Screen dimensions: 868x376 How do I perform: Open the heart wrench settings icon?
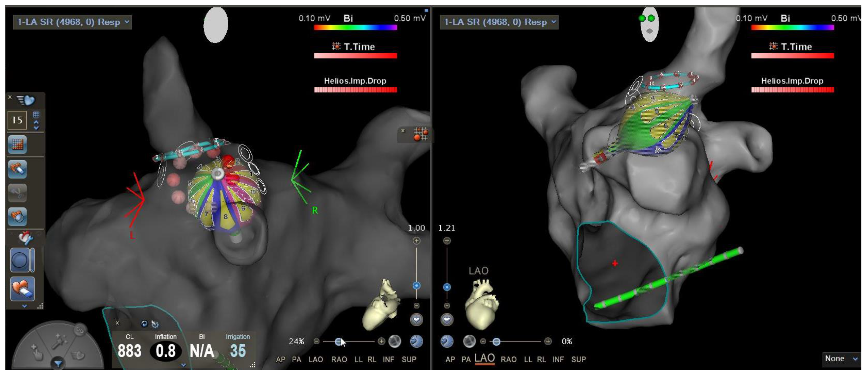point(25,238)
